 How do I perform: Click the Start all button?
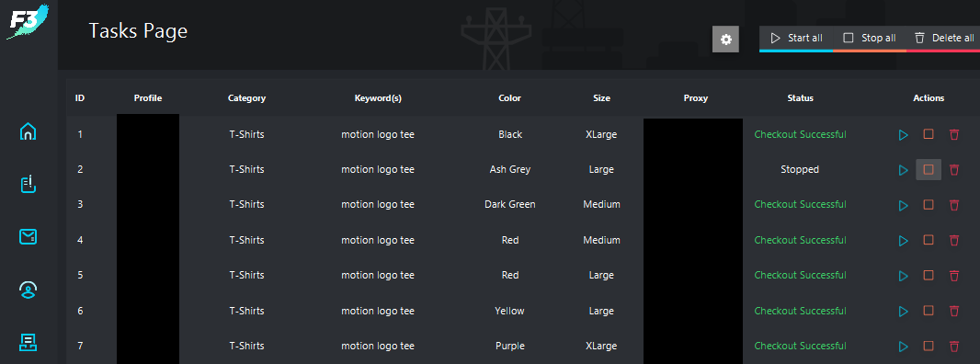(x=796, y=39)
